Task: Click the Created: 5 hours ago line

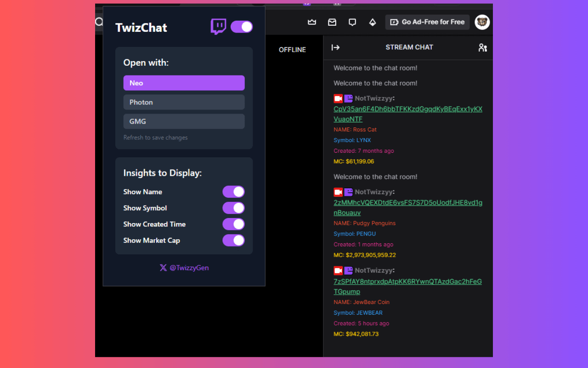Action: coord(362,323)
